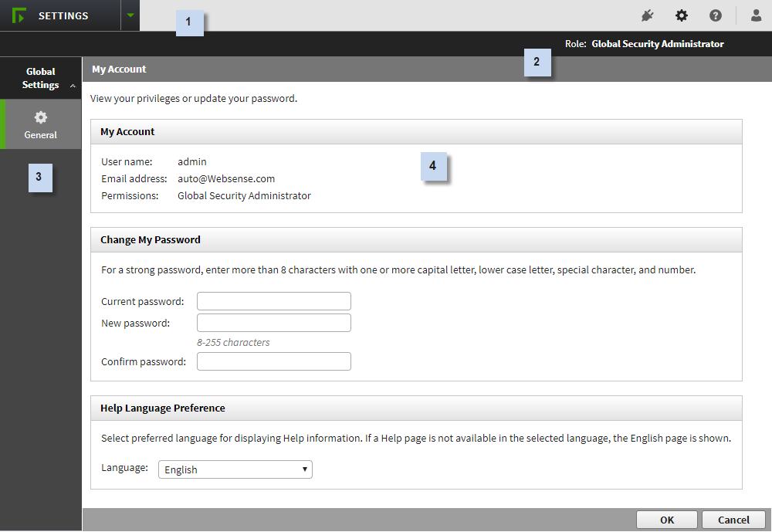Click the New password field
The width and height of the screenshot is (772, 532).
274,323
